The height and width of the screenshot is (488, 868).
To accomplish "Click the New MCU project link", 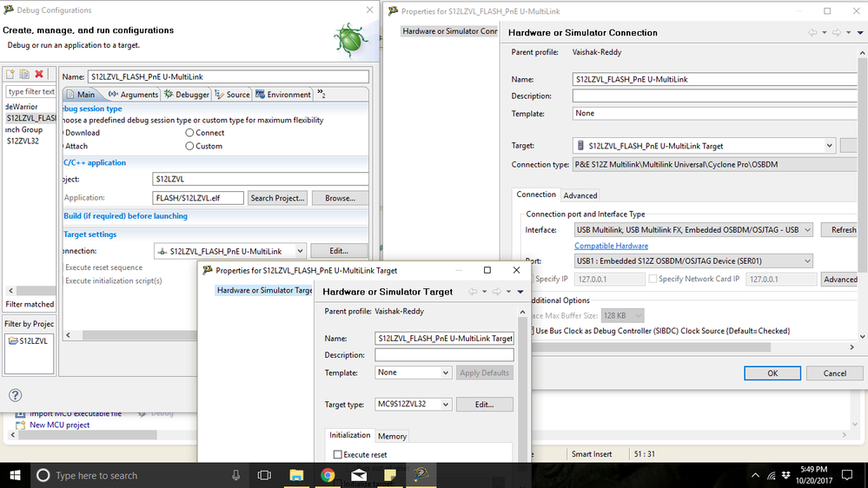I will click(60, 425).
